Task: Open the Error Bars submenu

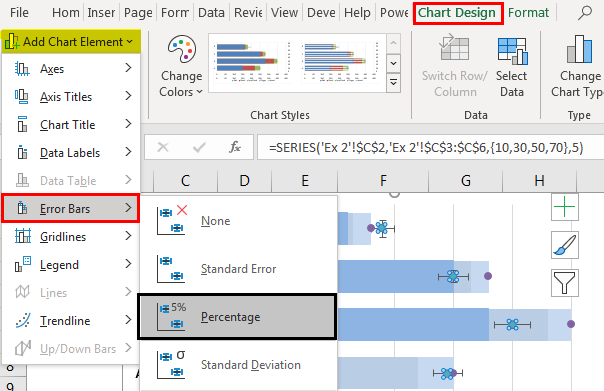Action: [71, 208]
